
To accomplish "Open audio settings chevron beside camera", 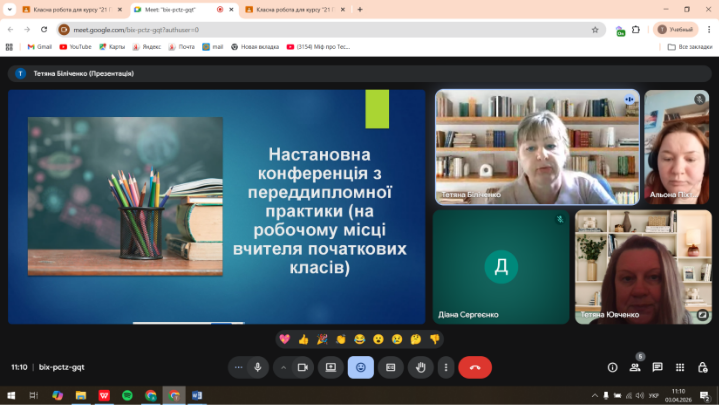I will click(x=283, y=367).
